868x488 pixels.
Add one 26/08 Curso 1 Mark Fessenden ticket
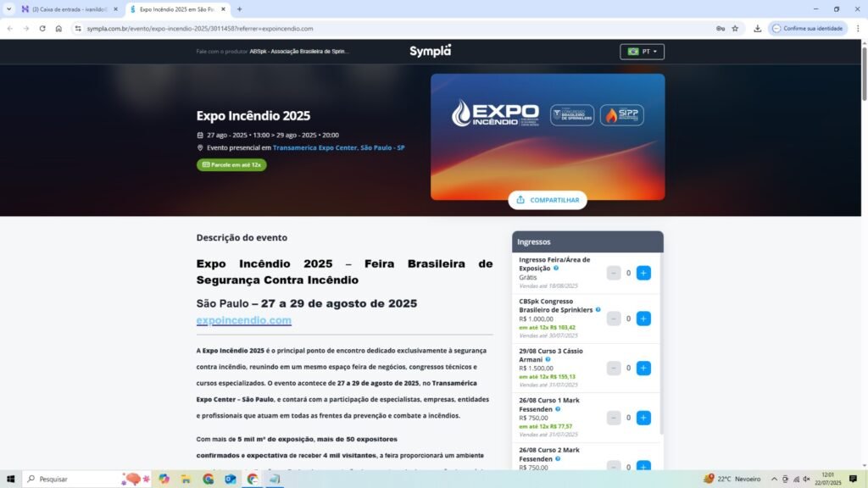643,418
